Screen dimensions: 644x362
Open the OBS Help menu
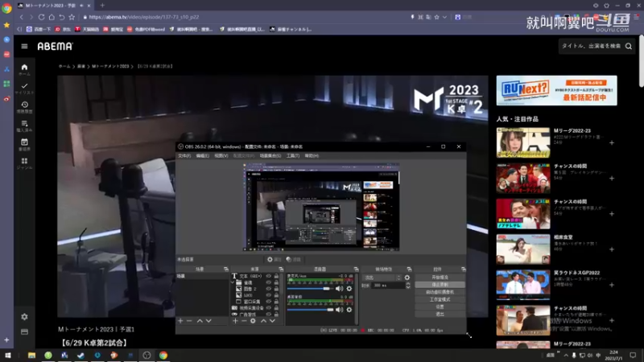point(312,156)
